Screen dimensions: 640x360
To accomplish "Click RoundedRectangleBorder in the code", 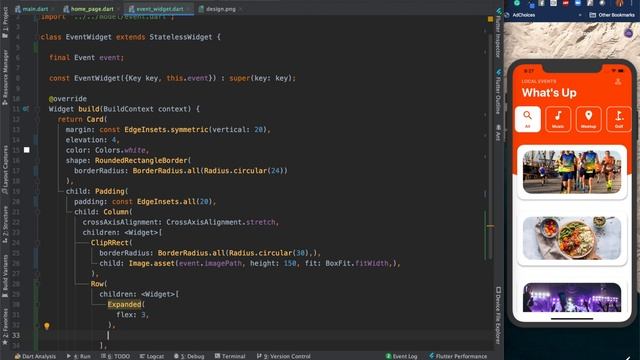I will [141, 160].
